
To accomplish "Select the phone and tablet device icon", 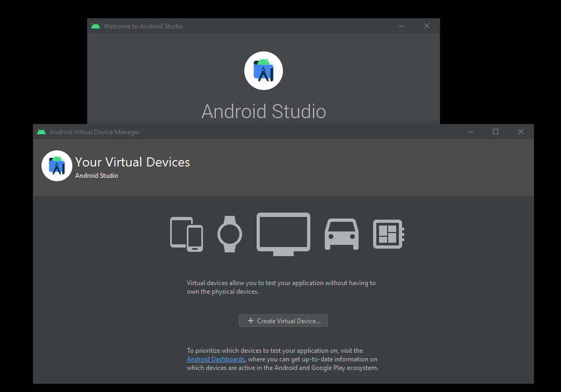I will [186, 234].
